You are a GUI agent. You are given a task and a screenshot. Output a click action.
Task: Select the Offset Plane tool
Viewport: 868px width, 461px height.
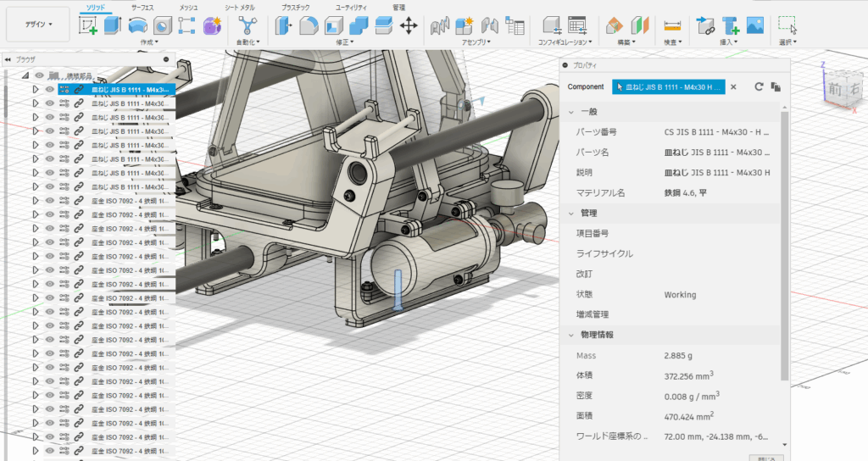point(615,25)
